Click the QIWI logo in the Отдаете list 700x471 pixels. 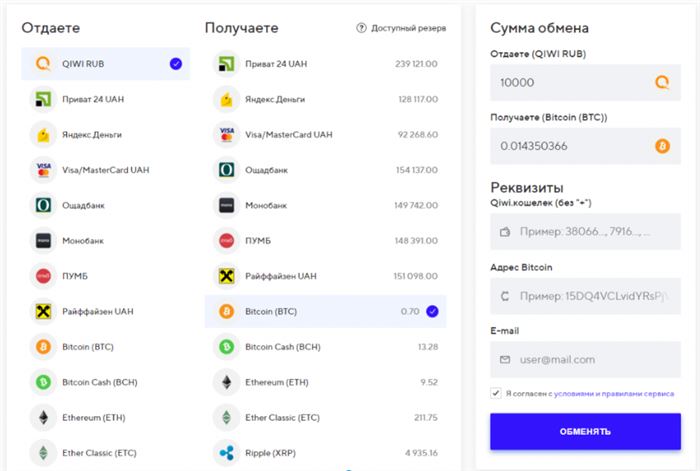click(43, 64)
